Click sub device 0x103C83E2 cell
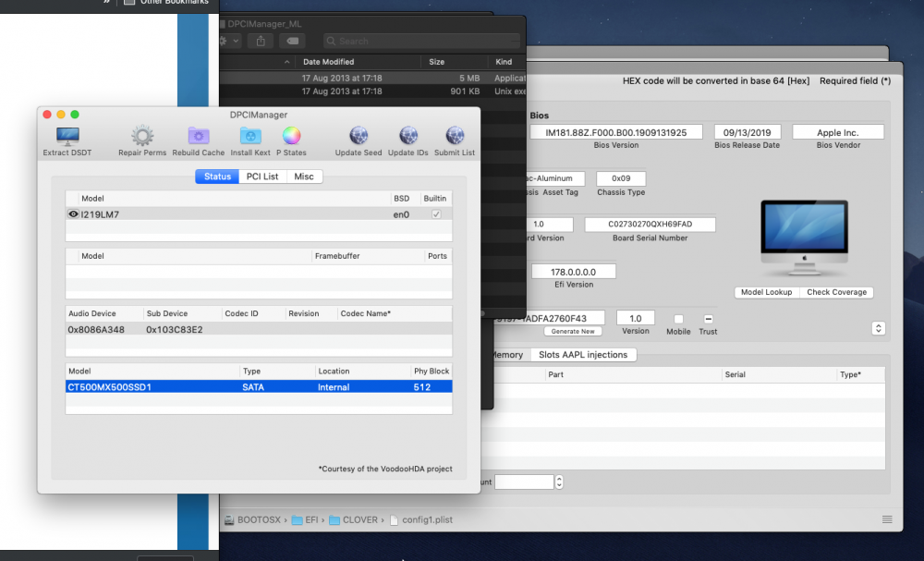 tap(175, 329)
